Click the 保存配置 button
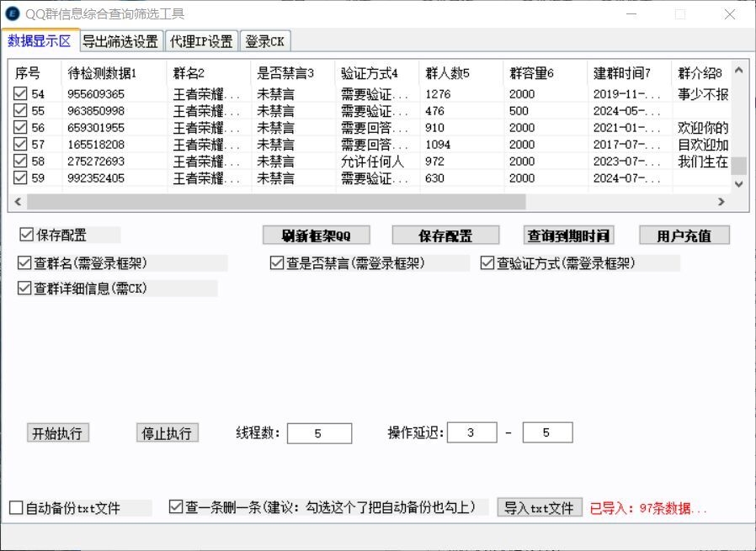The image size is (756, 551). click(x=445, y=236)
